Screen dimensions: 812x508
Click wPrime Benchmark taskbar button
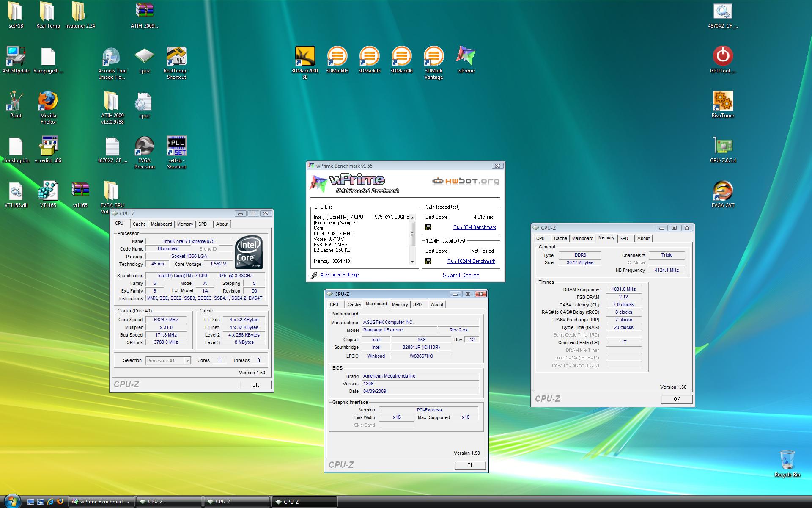click(101, 502)
